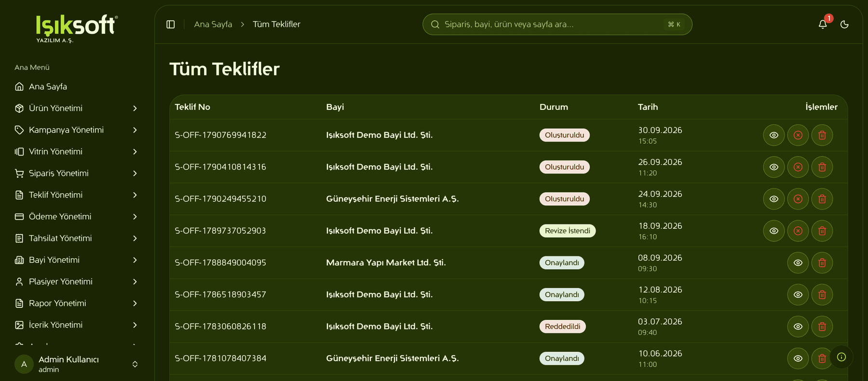Viewport: 868px width, 381px height.
Task: Delete offer S-OFF-1790410814316 with trash icon
Action: coord(822,167)
